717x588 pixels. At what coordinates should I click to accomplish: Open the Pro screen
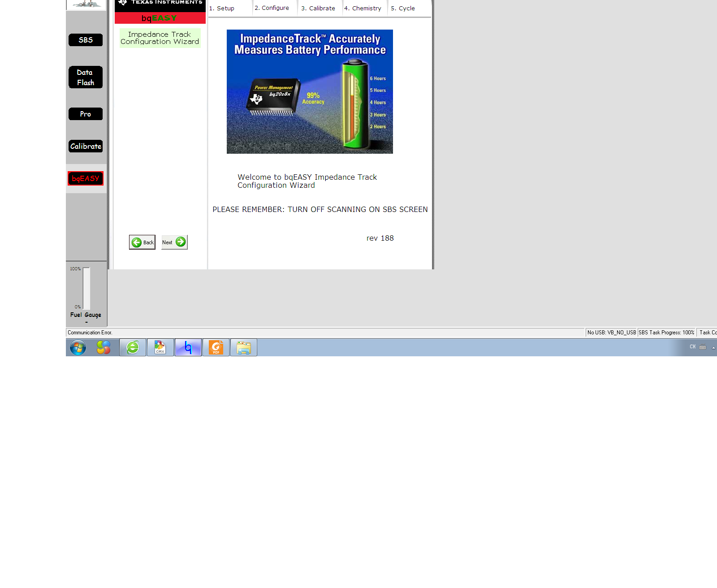tap(86, 114)
